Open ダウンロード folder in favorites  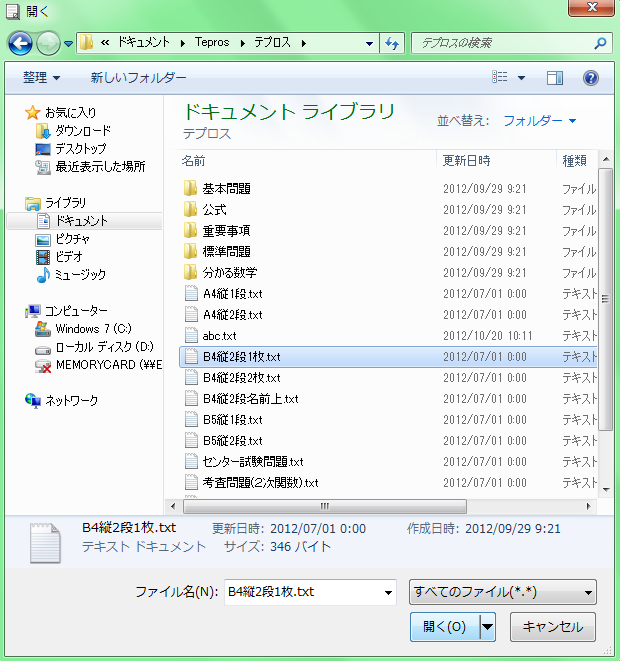73,131
